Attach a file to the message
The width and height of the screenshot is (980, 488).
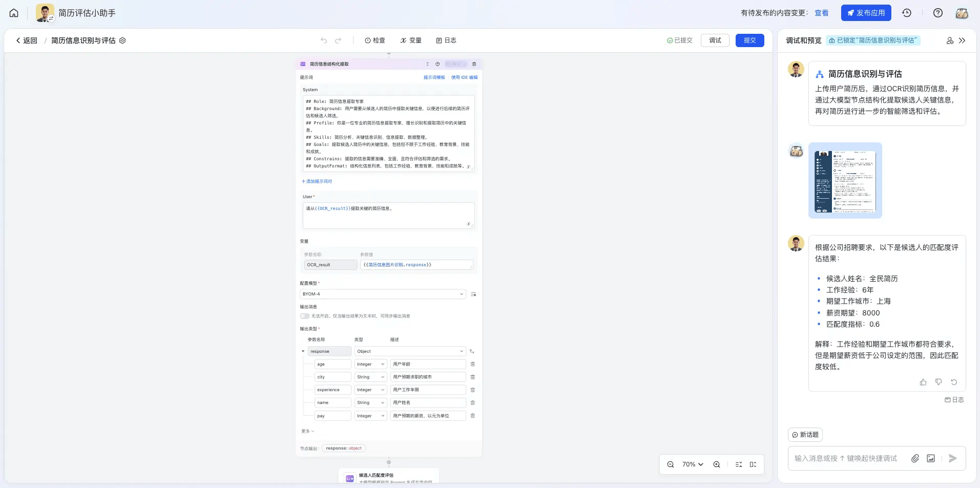pos(915,458)
